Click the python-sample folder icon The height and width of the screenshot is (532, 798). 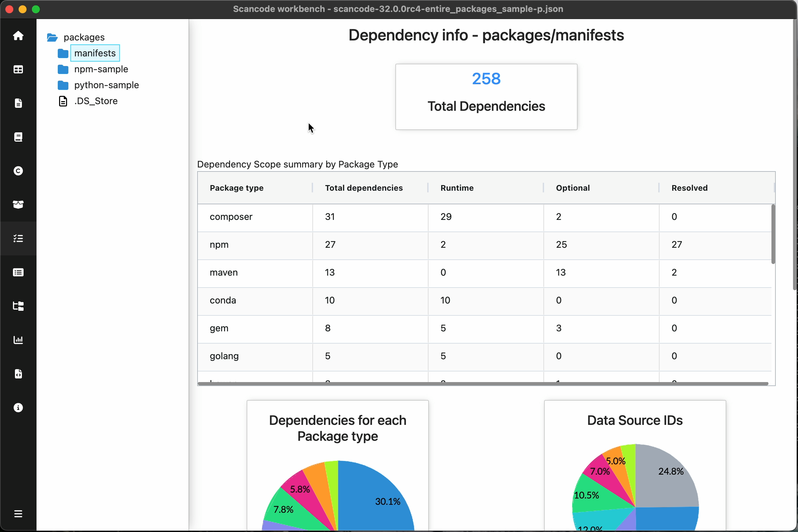coord(63,85)
